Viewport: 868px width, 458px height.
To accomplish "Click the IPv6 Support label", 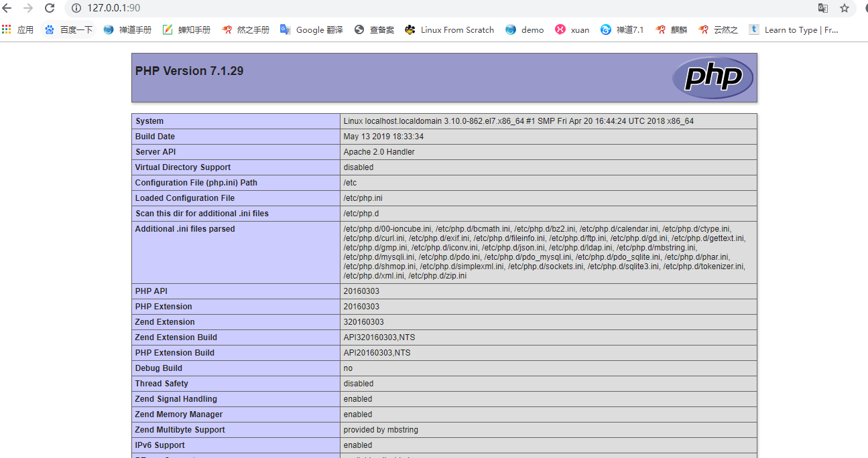I will coord(160,445).
